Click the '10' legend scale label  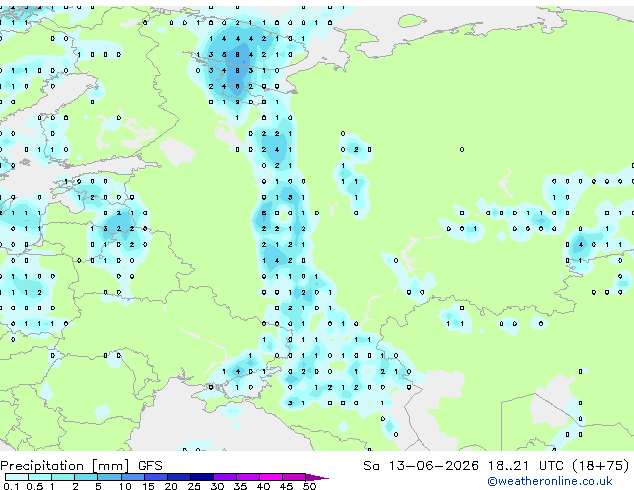[125, 486]
